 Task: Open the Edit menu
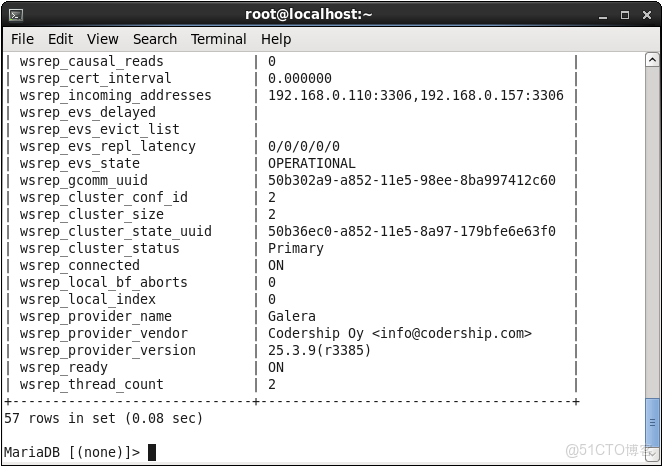[60, 39]
